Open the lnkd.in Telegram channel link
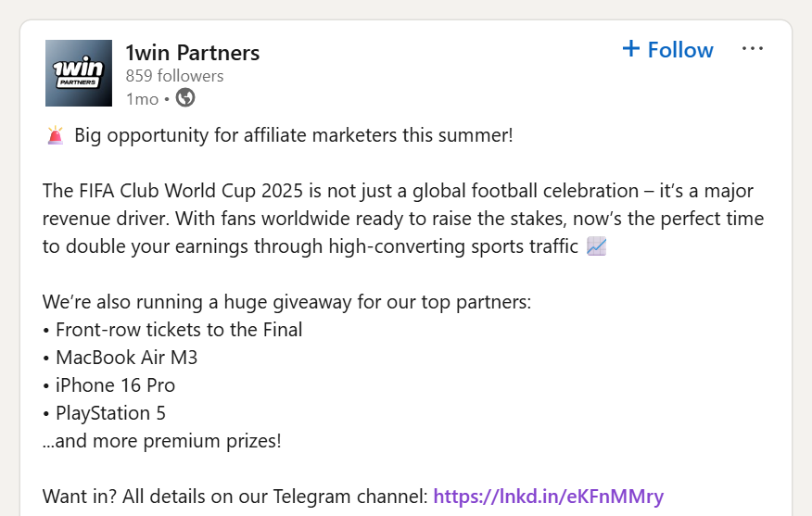The image size is (812, 516). (549, 497)
